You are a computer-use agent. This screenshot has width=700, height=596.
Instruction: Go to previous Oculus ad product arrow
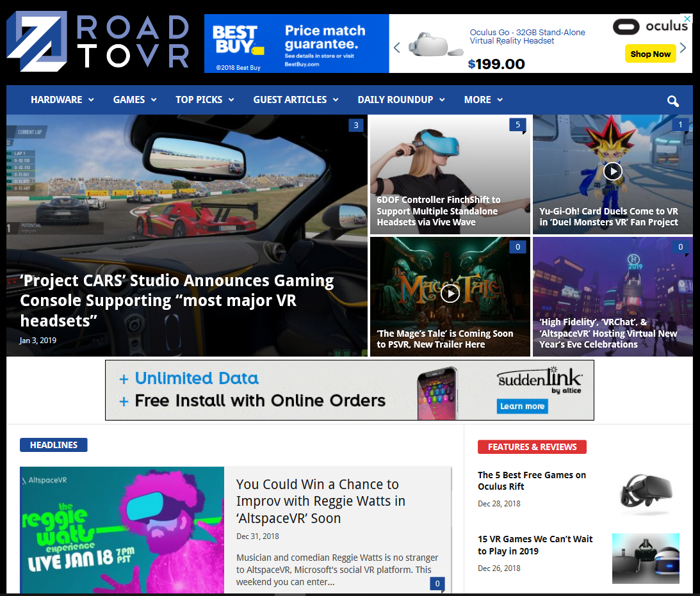pos(396,47)
